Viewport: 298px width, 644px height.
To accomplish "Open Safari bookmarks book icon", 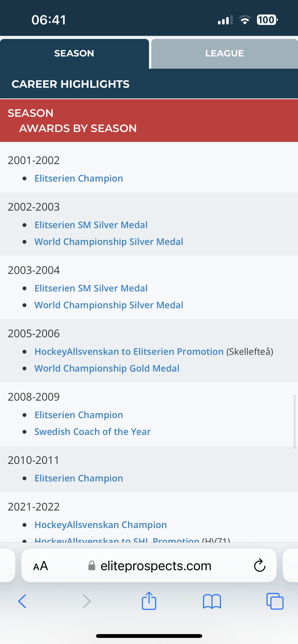I will click(x=212, y=601).
